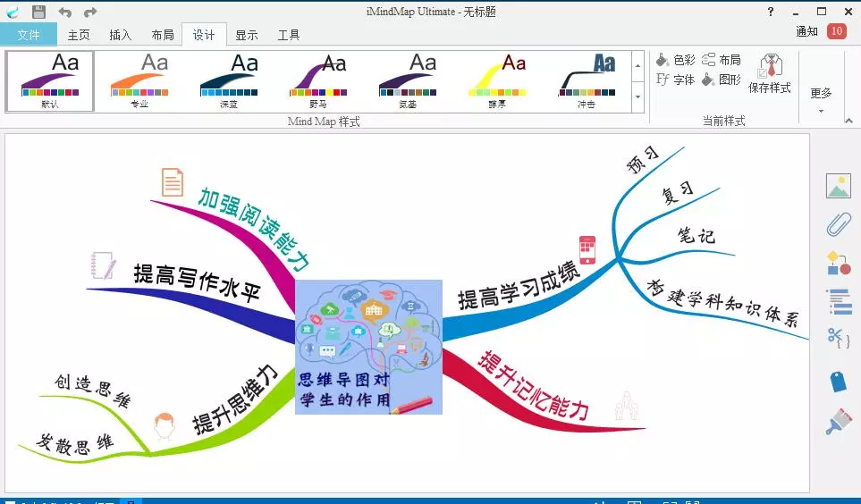
Task: Expand the 更多 dropdown
Action: pos(821,99)
